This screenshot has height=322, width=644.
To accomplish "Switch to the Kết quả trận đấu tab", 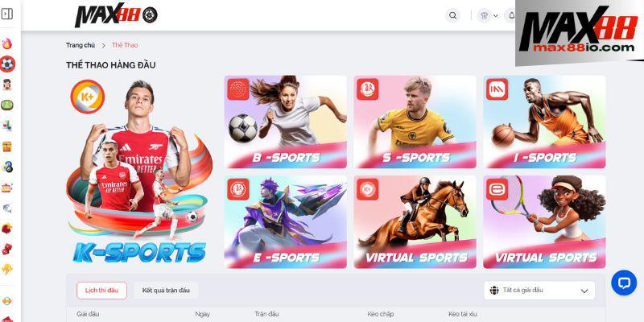I will pyautogui.click(x=166, y=291).
